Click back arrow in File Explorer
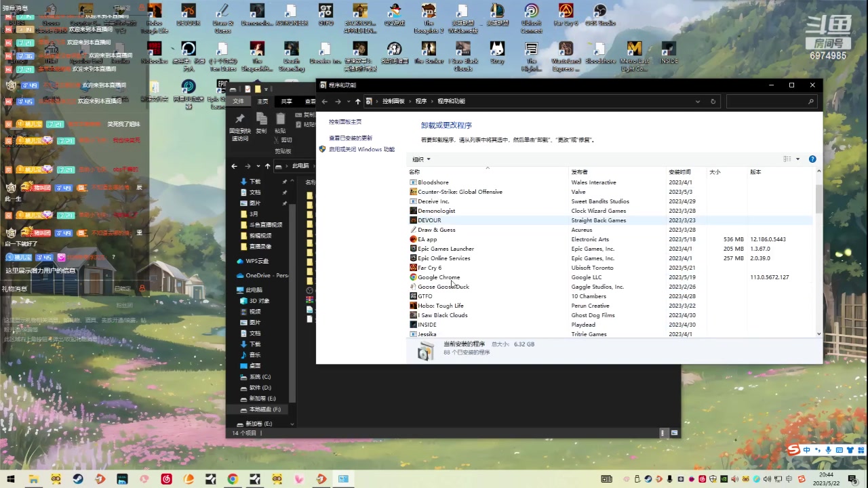 pos(235,166)
